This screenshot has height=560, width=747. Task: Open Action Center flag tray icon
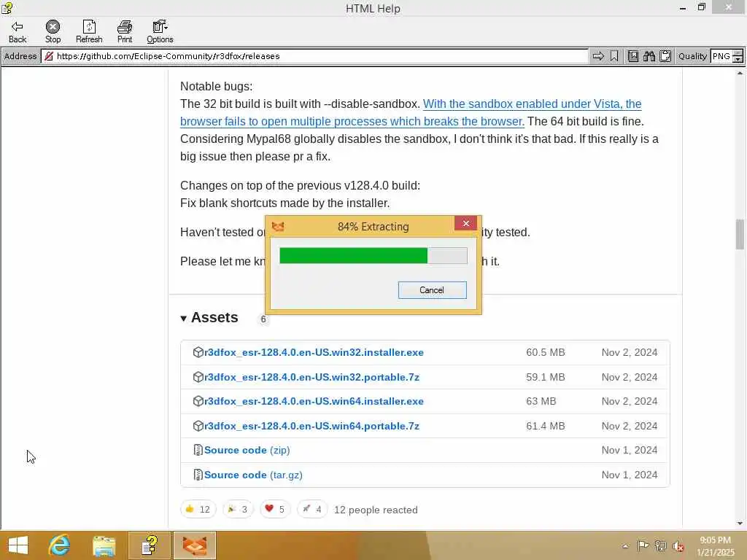643,545
